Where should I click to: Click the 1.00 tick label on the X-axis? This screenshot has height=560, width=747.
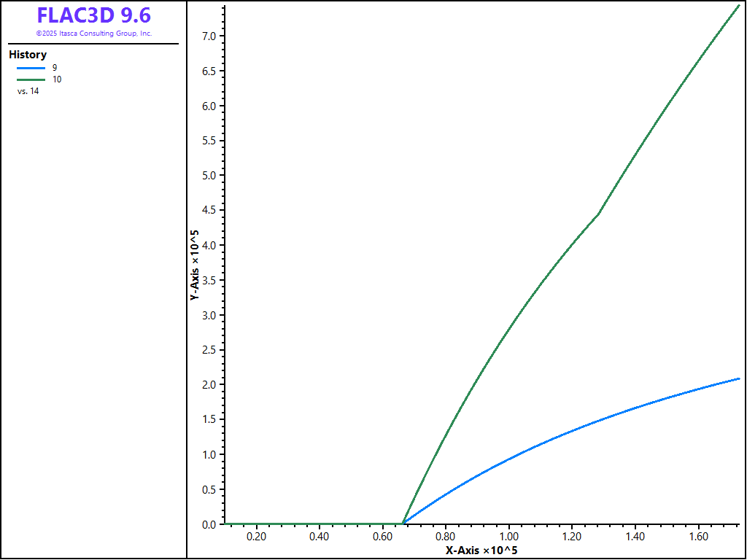pyautogui.click(x=508, y=537)
